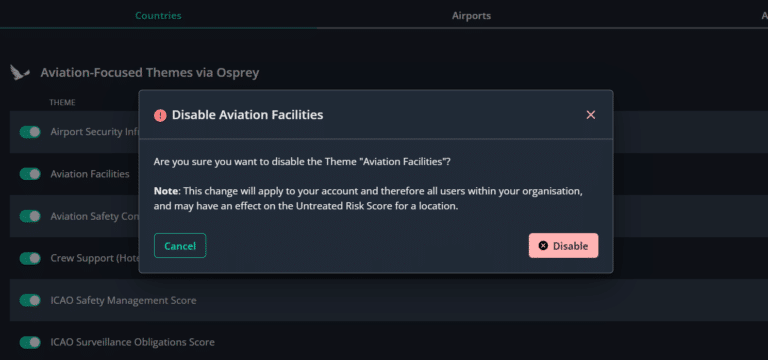Toggle the ICAO Safety Management Score switch
This screenshot has width=768, height=360.
tap(30, 300)
